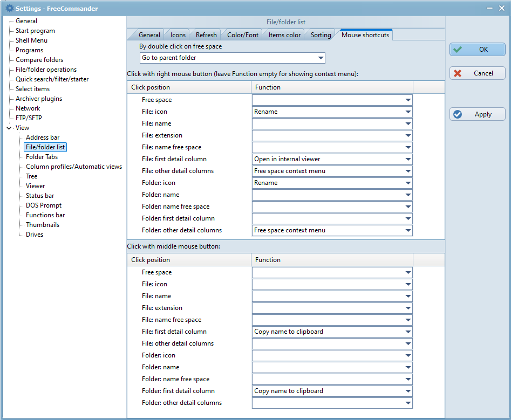Image resolution: width=511 pixels, height=420 pixels.
Task: Open Shell Menu settings
Action: 32,40
